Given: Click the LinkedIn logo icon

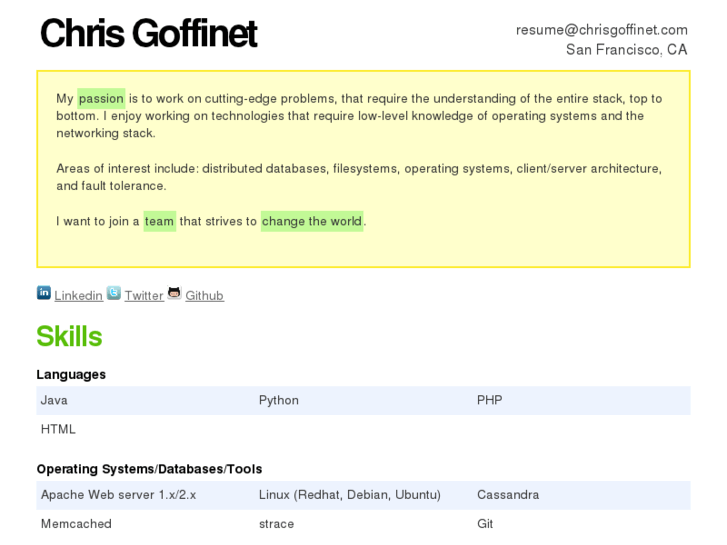Looking at the screenshot, I should (44, 293).
